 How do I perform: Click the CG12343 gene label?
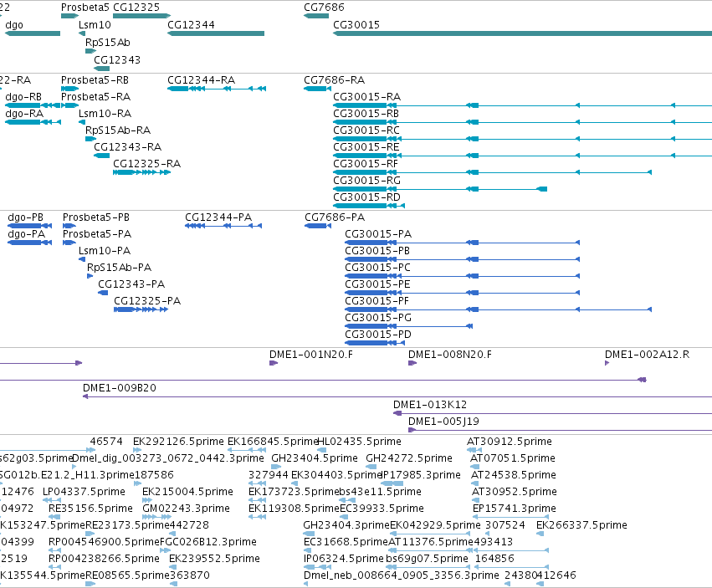pos(116,60)
